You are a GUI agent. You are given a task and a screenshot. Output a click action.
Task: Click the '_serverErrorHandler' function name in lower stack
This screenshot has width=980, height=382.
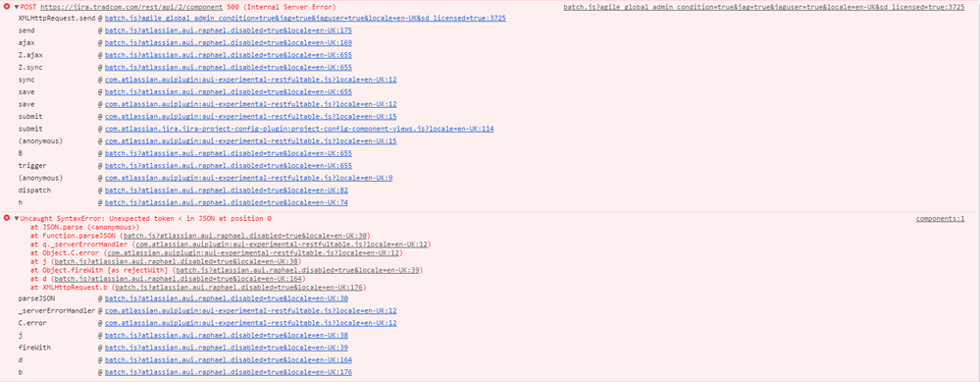click(57, 310)
